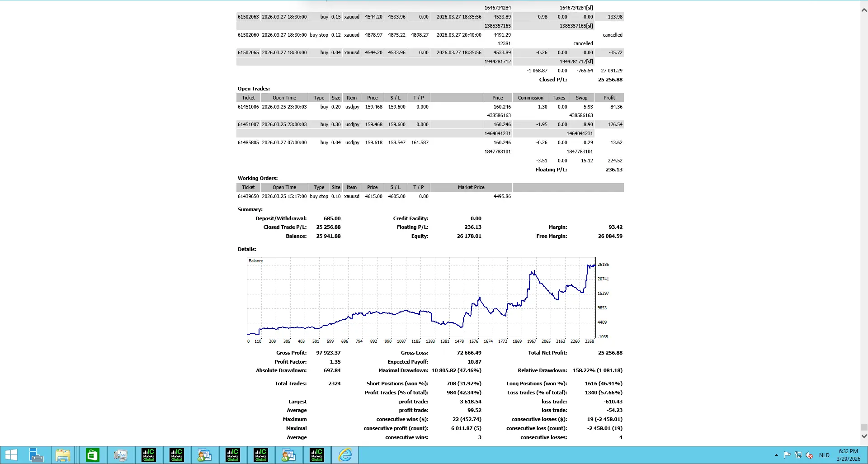Click the Open Trades Profit column header
The width and height of the screenshot is (868, 464).
pos(609,98)
